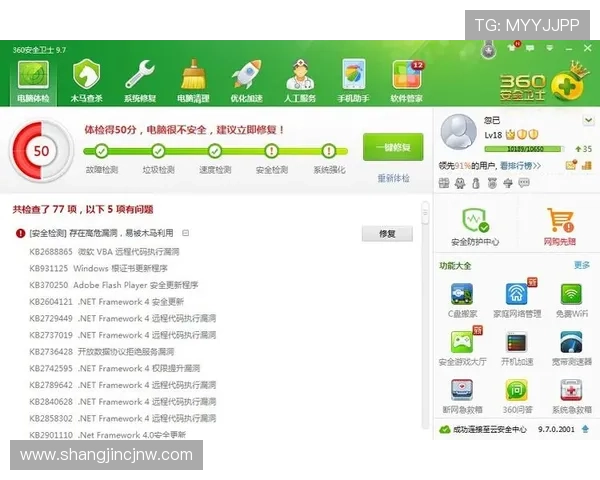
Task: Select KB2789642 vulnerability row
Action: pyautogui.click(x=122, y=385)
